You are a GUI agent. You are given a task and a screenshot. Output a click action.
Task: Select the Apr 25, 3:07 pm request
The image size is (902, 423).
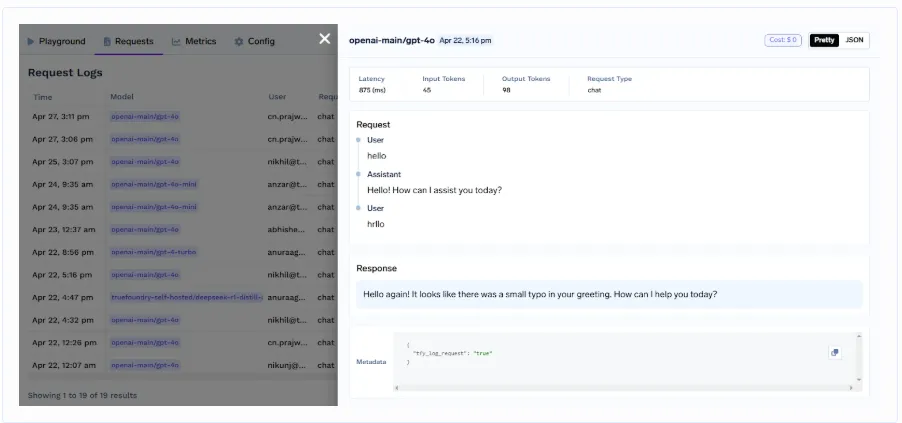(178, 162)
